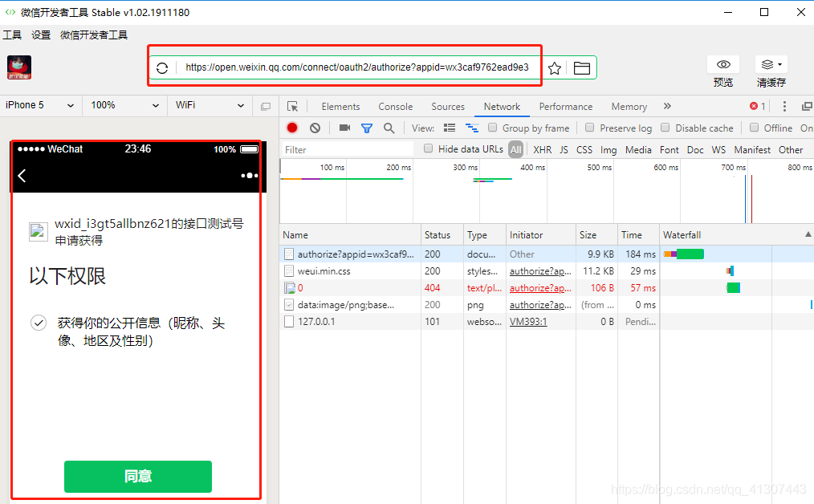Click the 预览 eye icon
814x504 pixels.
click(x=723, y=64)
